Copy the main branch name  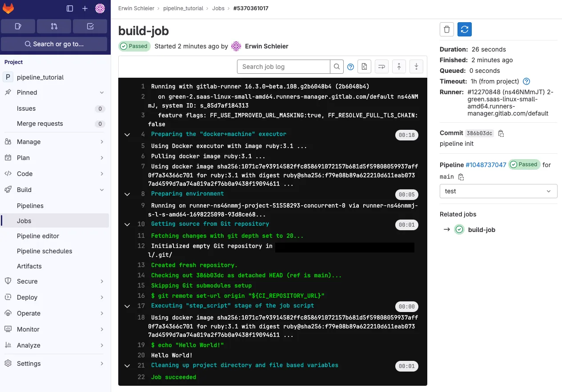click(461, 177)
